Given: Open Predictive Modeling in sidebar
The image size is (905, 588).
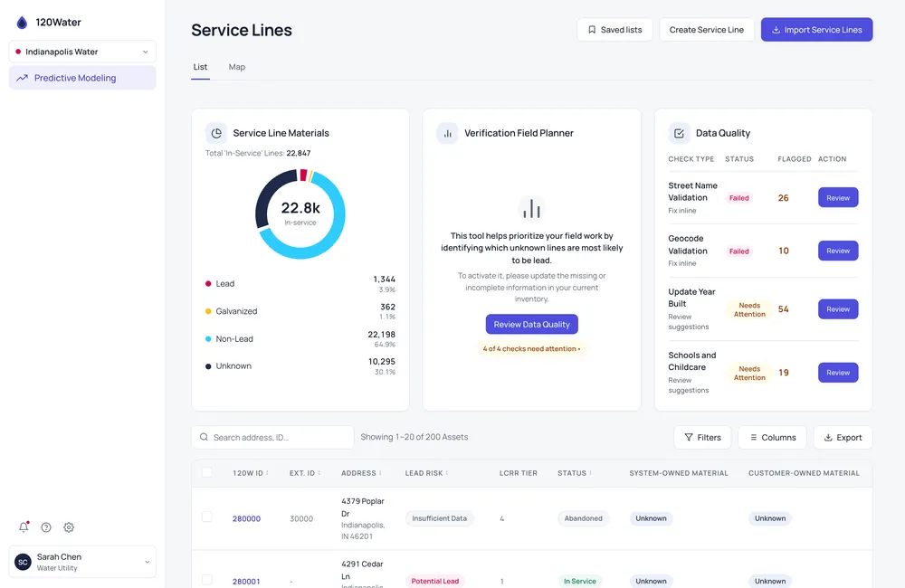Looking at the screenshot, I should coord(82,78).
